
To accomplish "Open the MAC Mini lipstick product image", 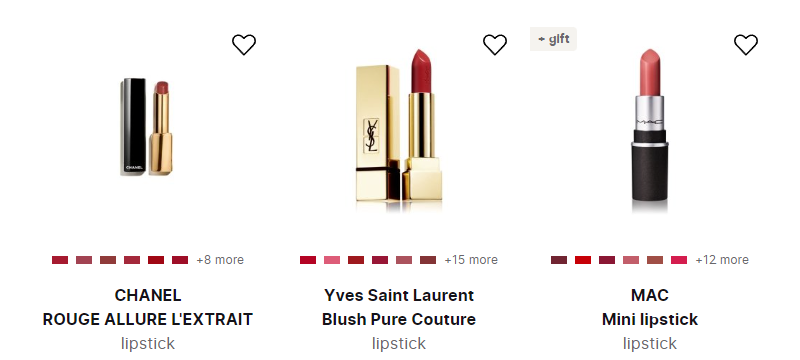I will click(x=649, y=130).
